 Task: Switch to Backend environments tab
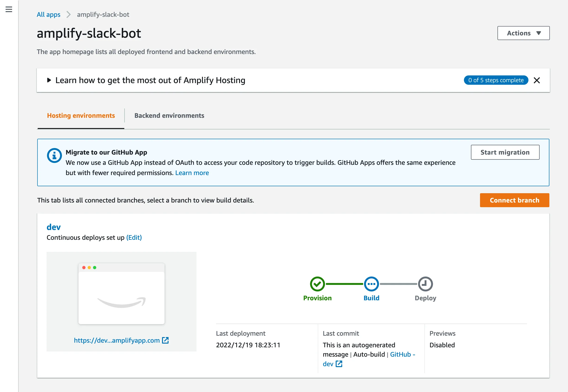[169, 115]
